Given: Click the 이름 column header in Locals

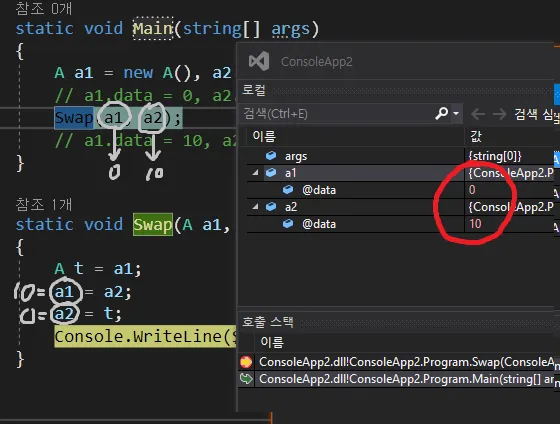Looking at the screenshot, I should 264,136.
